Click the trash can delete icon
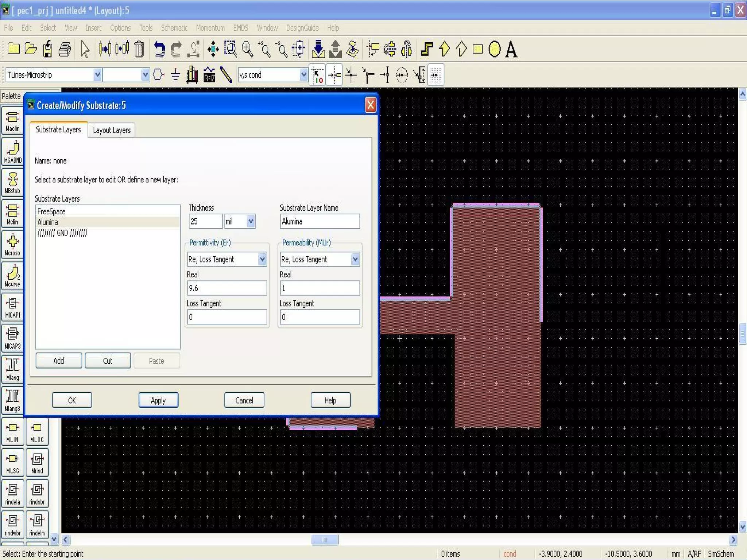The width and height of the screenshot is (747, 560). coord(139,49)
